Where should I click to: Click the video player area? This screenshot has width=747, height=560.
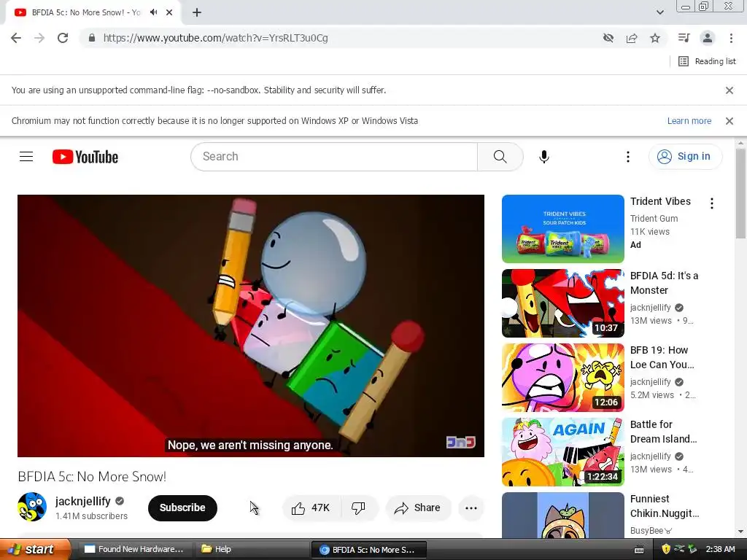click(x=251, y=326)
